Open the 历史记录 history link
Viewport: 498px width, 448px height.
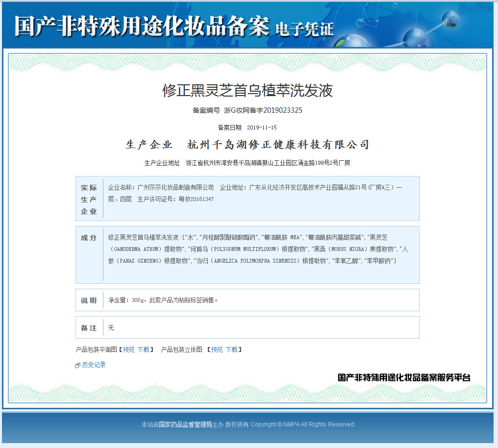coord(94,365)
